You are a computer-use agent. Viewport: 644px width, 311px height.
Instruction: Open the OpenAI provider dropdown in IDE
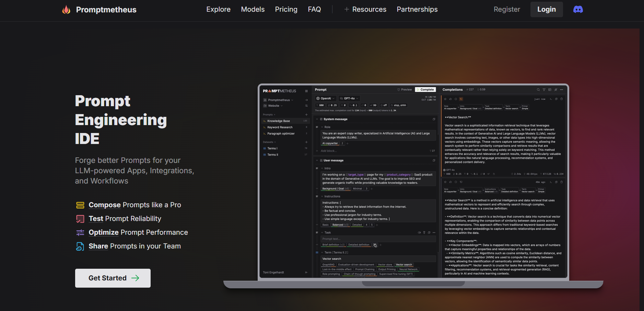(325, 98)
